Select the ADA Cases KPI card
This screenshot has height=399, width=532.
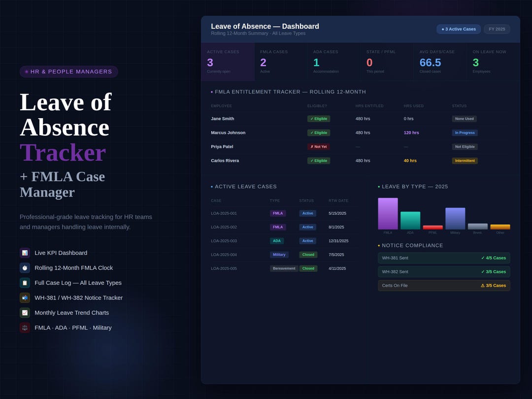[334, 62]
